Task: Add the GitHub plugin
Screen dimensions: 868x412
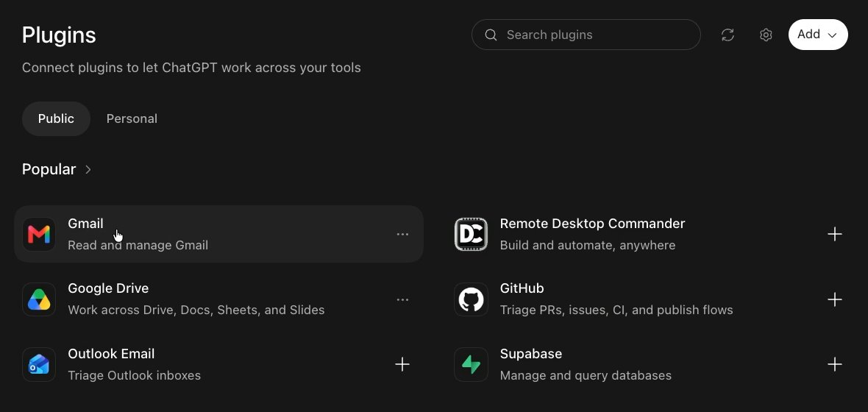Action: click(x=835, y=299)
